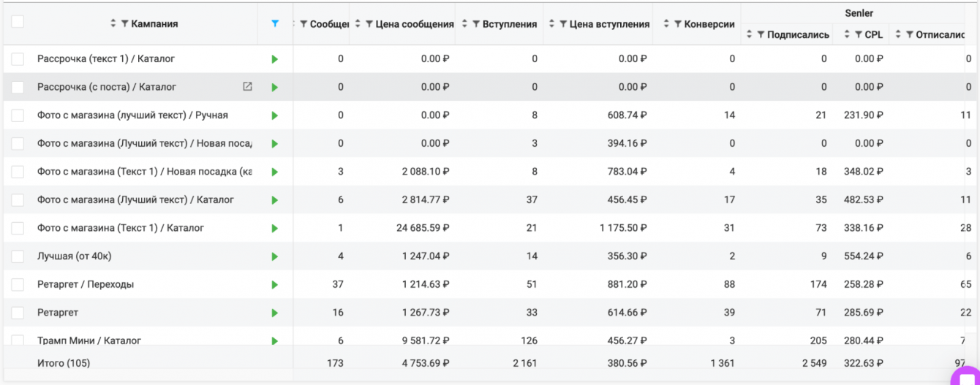Click green play icon for Лучшая (от 40к)
Image resolution: width=980 pixels, height=385 pixels.
coord(275,256)
